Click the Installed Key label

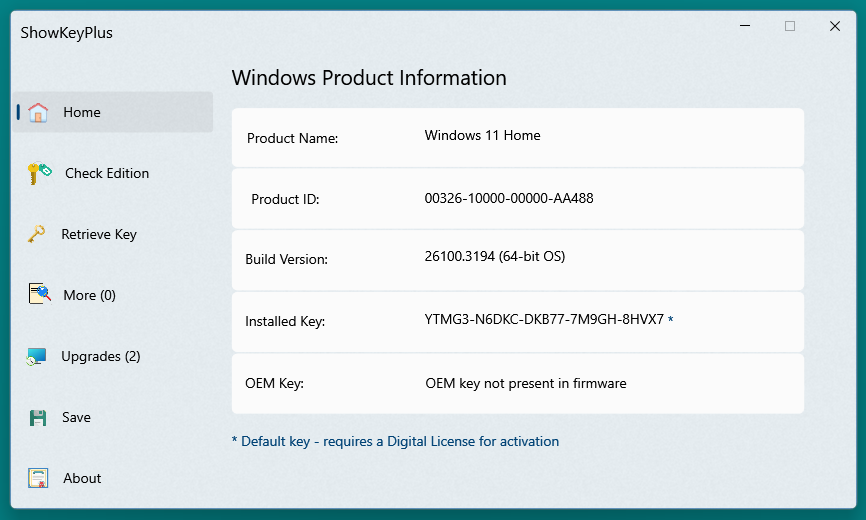pyautogui.click(x=284, y=321)
